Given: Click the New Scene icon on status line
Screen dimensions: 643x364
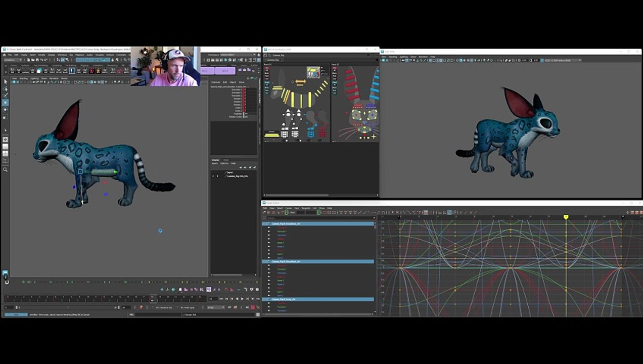Looking at the screenshot, I should coord(28,60).
